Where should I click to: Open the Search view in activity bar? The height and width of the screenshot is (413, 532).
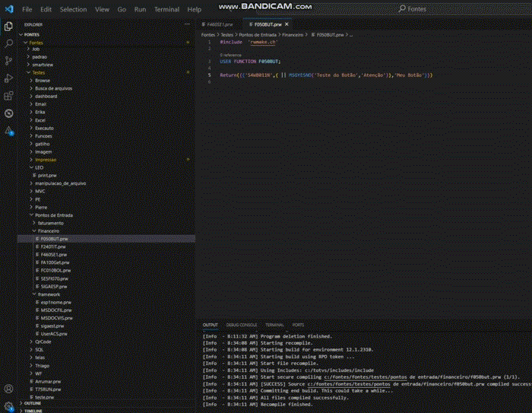coord(9,43)
